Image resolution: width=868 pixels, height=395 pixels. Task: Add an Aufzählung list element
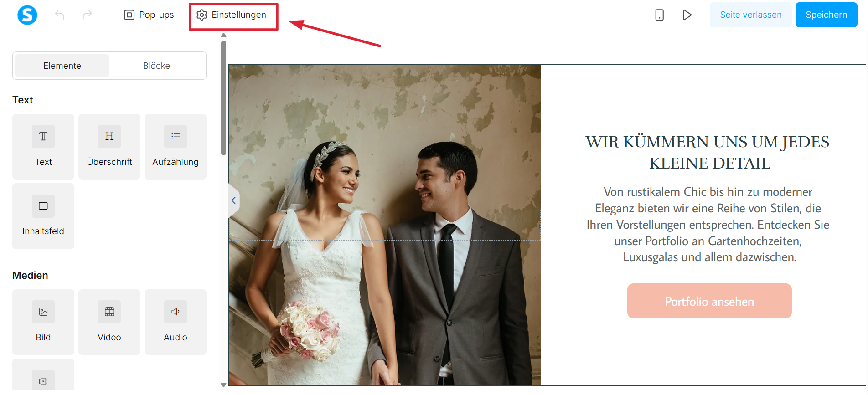coord(176,147)
